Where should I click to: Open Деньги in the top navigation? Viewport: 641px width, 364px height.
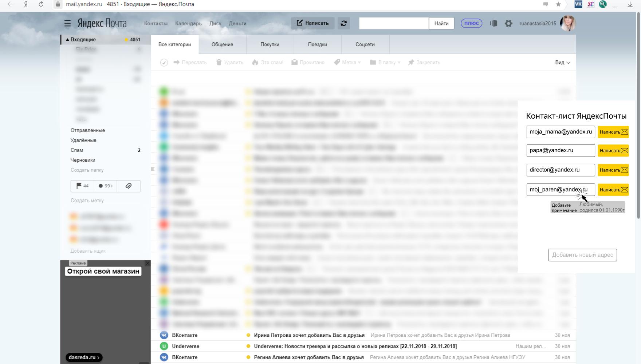tap(237, 23)
